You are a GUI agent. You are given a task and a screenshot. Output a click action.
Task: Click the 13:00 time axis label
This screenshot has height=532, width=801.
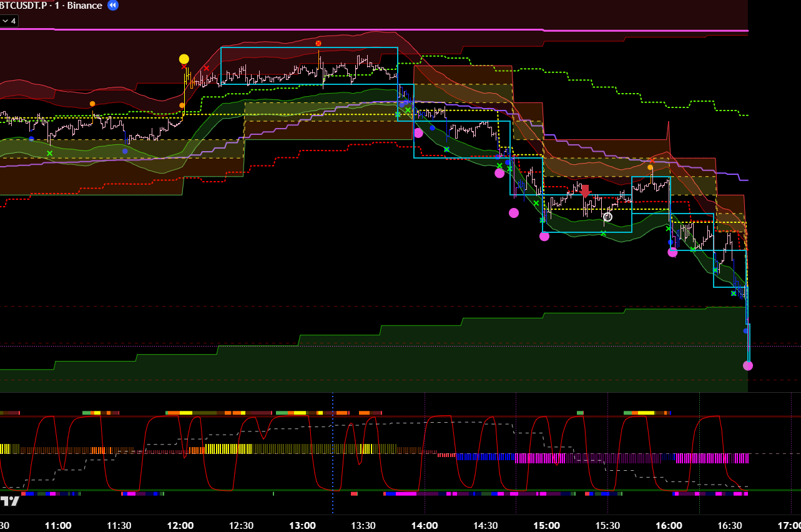pyautogui.click(x=302, y=525)
